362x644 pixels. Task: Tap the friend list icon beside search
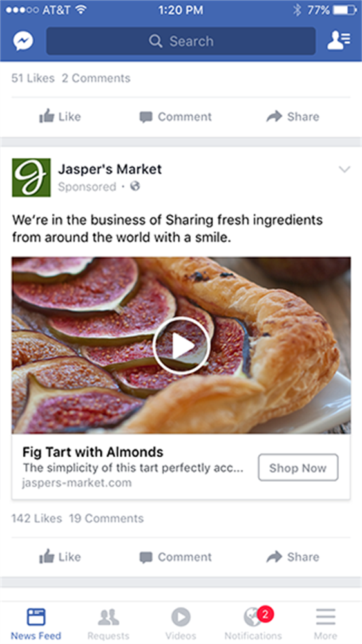tap(339, 41)
